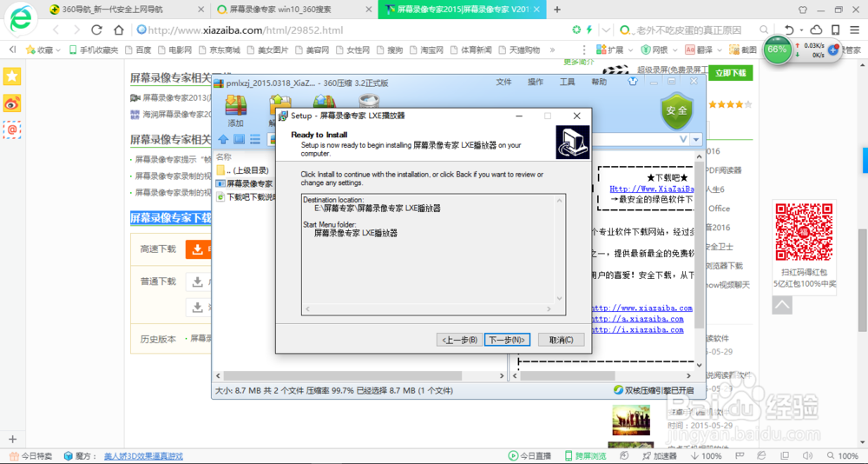Viewport: 868px width, 464px height.
Task: Click the plus icon at sidebar bottom
Action: [x=13, y=439]
